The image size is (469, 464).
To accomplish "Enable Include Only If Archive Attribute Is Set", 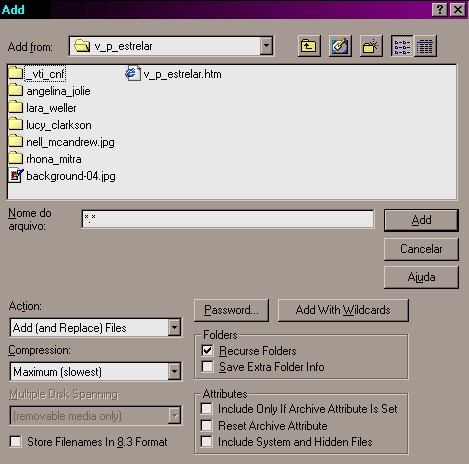I will click(x=206, y=408).
